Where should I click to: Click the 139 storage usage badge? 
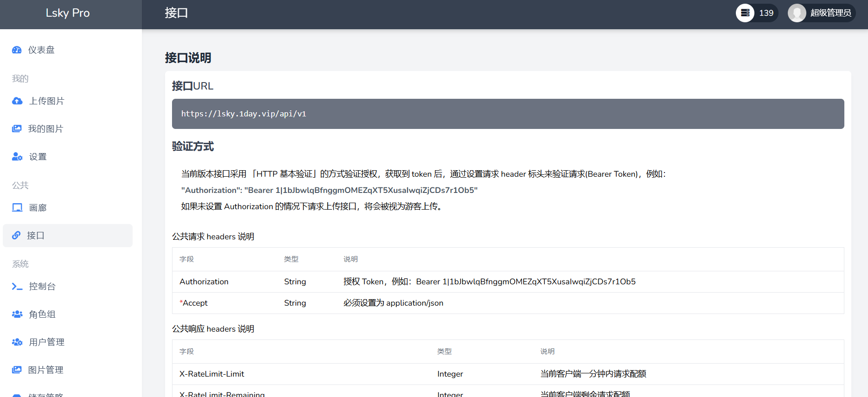click(757, 13)
